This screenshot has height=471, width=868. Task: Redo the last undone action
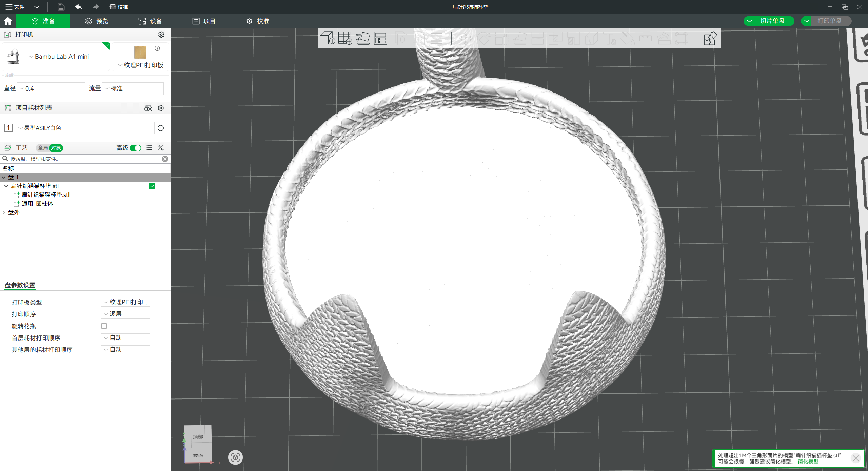96,7
